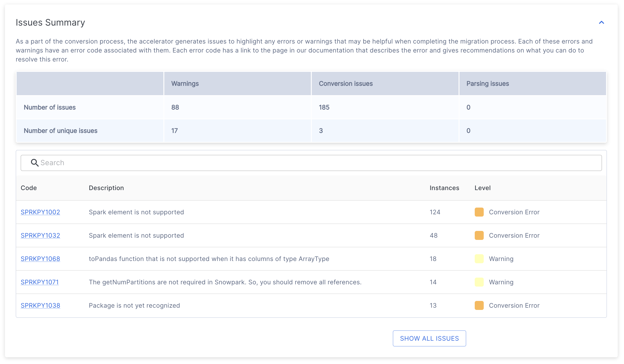Click the Description column header
The image size is (624, 364).
point(106,188)
